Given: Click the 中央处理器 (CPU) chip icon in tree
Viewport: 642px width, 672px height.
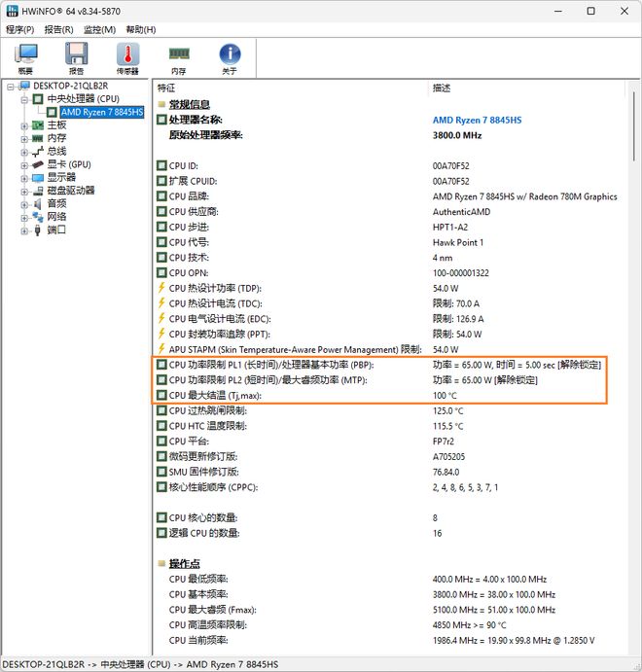Looking at the screenshot, I should 38,99.
